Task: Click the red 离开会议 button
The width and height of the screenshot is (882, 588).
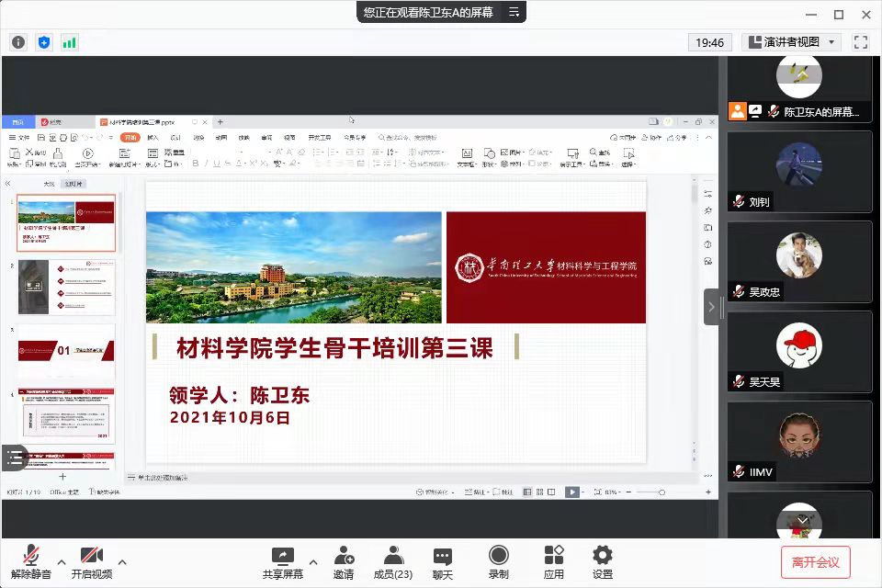Action: (x=815, y=562)
